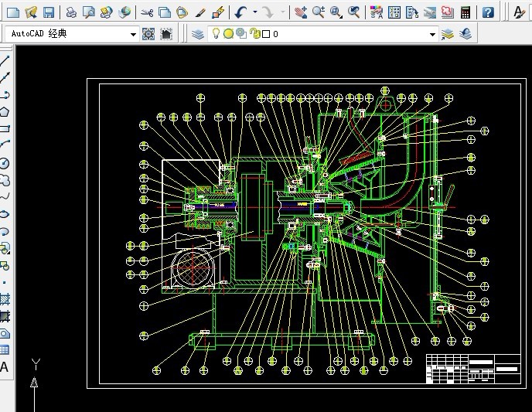Select the Rectangle tool

pyautogui.click(x=5, y=128)
